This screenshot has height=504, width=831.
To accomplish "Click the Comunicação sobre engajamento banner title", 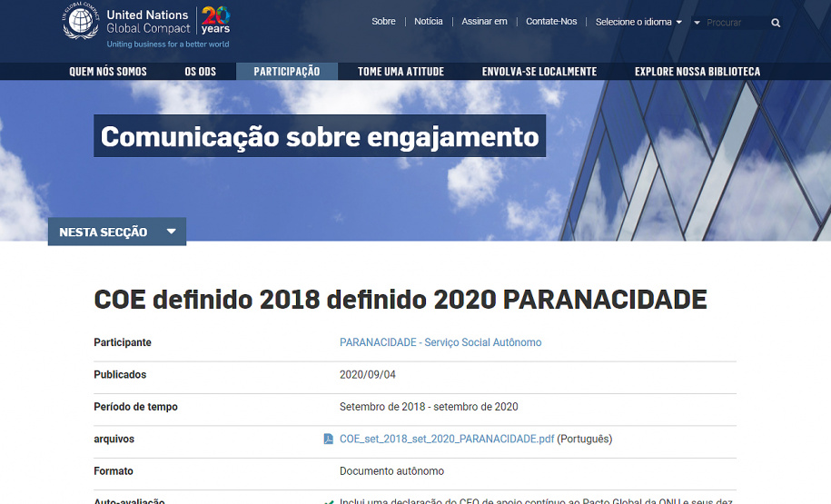I will click(x=320, y=136).
